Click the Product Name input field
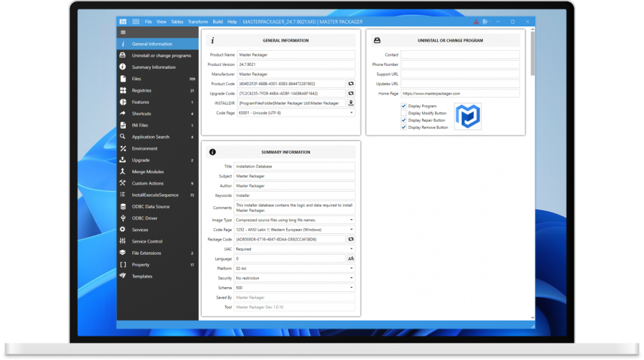The image size is (644, 360). (296, 54)
